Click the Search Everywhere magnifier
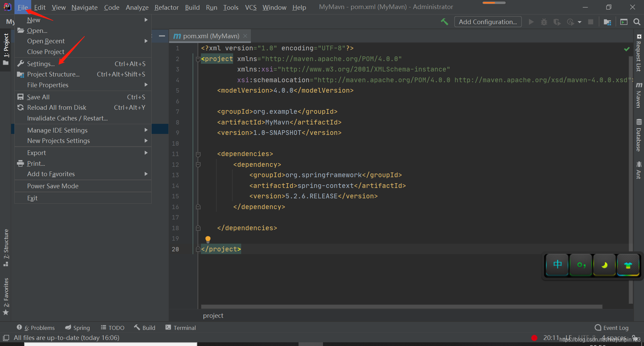Image resolution: width=644 pixels, height=346 pixels. click(x=637, y=22)
